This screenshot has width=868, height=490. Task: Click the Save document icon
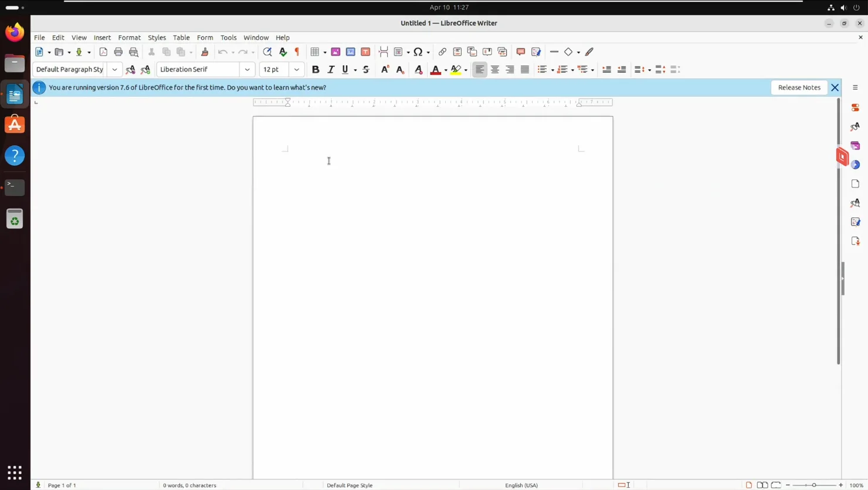[79, 52]
